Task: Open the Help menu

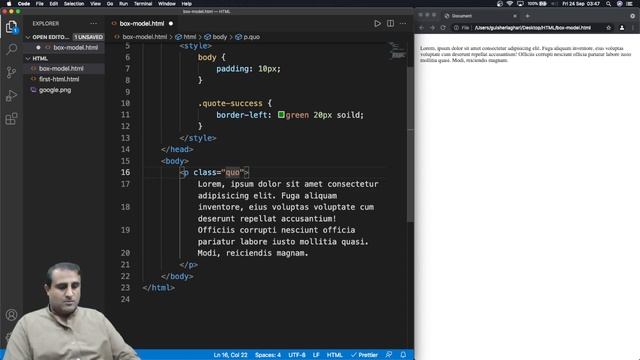Action: [x=187, y=4]
